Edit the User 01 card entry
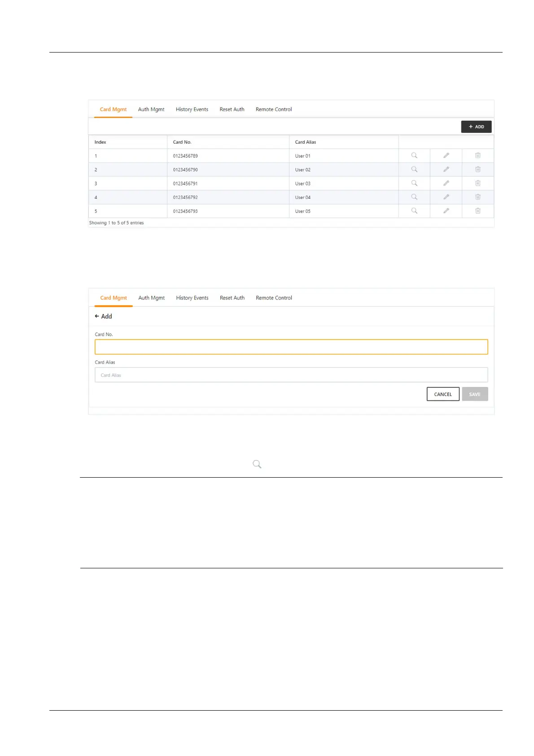534x756 pixels. (x=446, y=155)
